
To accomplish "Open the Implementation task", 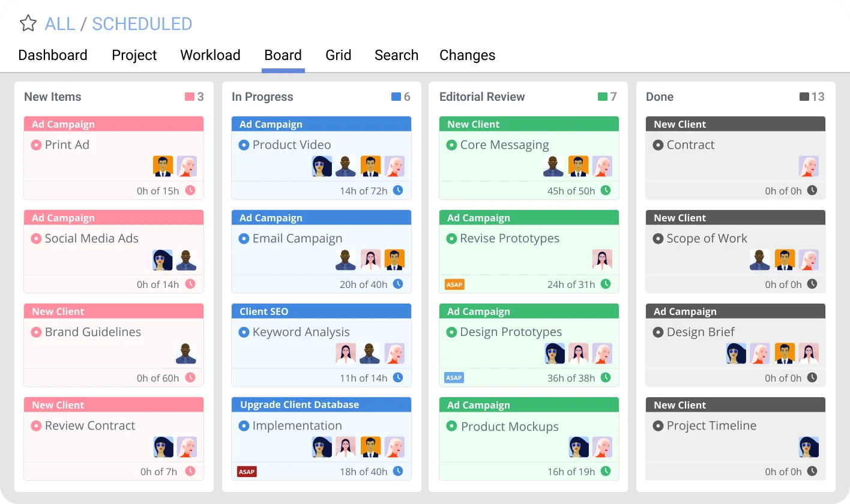I will (x=297, y=425).
